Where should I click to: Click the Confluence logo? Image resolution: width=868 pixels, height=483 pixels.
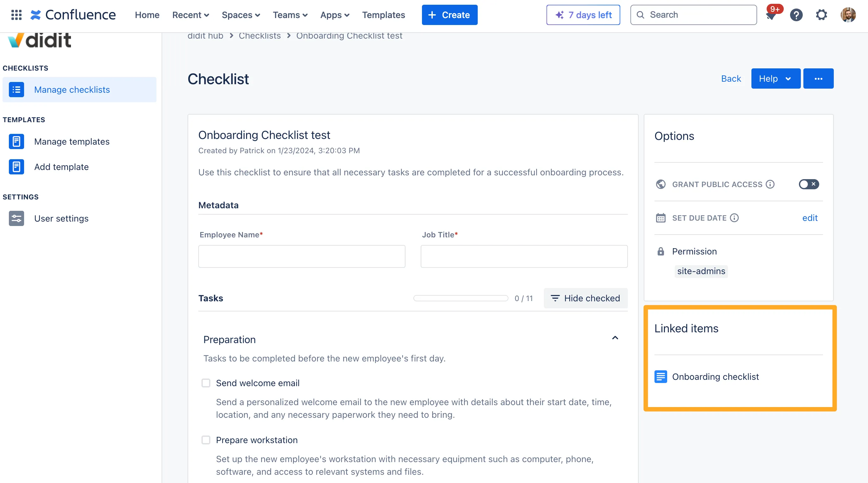[x=73, y=15]
